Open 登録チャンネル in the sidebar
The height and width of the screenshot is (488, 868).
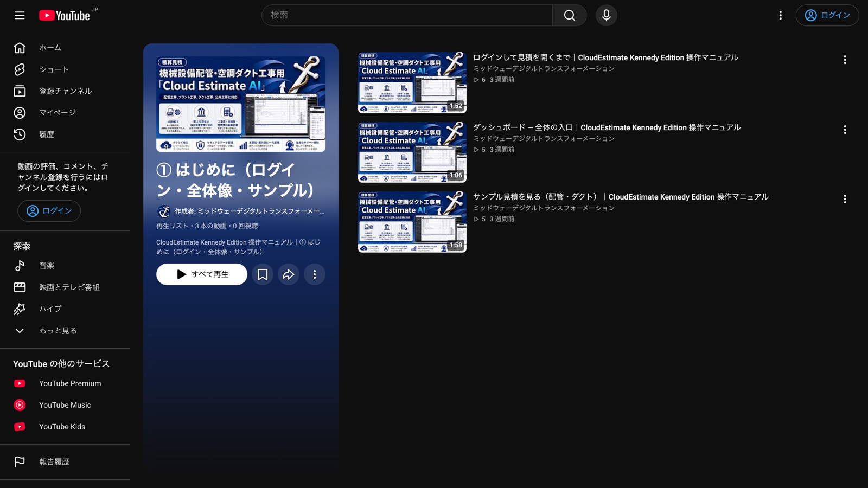tap(65, 91)
